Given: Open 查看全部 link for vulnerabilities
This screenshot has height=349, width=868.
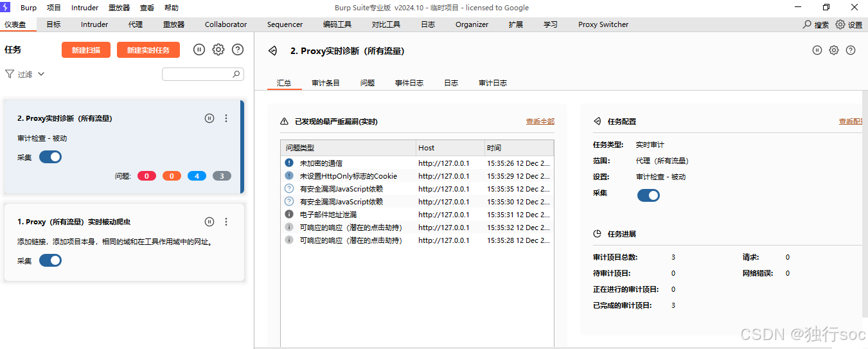Looking at the screenshot, I should [x=540, y=121].
